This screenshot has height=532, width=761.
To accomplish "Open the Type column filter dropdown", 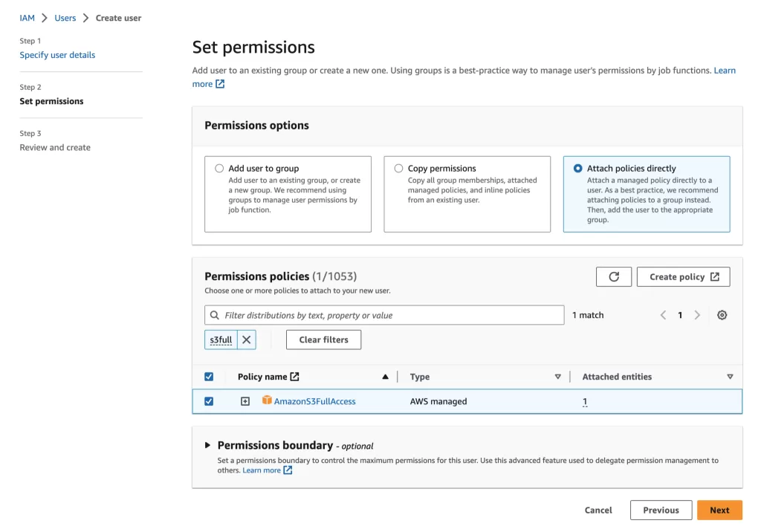I will 558,377.
